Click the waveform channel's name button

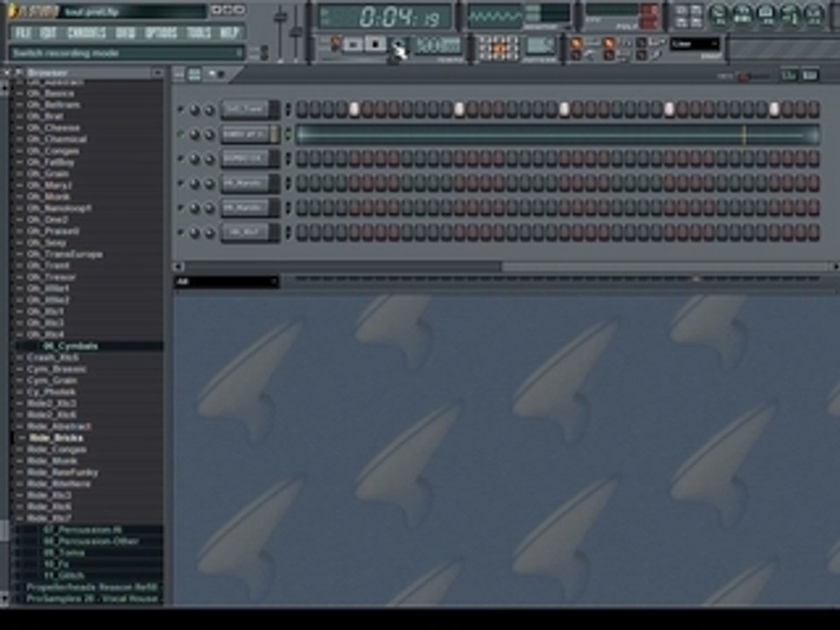click(x=245, y=134)
